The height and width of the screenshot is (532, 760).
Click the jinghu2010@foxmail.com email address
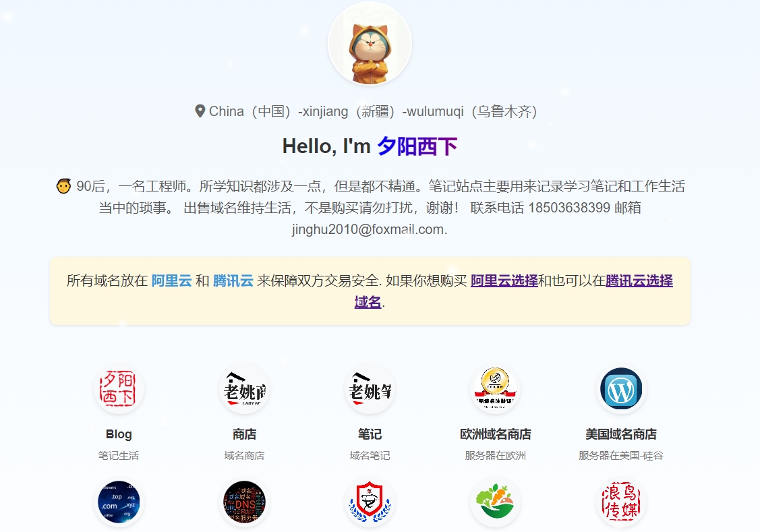(x=368, y=229)
